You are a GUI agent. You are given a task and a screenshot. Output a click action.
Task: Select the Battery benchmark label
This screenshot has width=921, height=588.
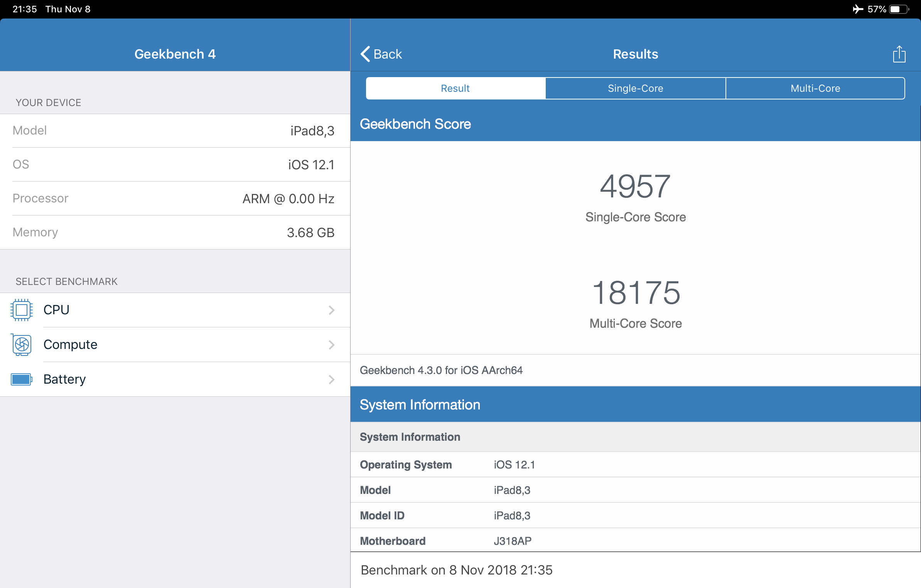click(x=64, y=379)
